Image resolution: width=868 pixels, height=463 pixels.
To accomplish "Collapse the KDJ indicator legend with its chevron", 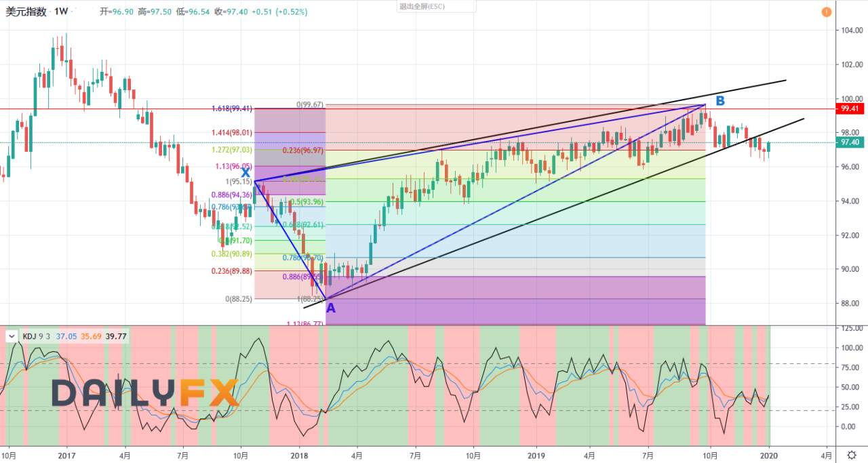I will (x=12, y=336).
